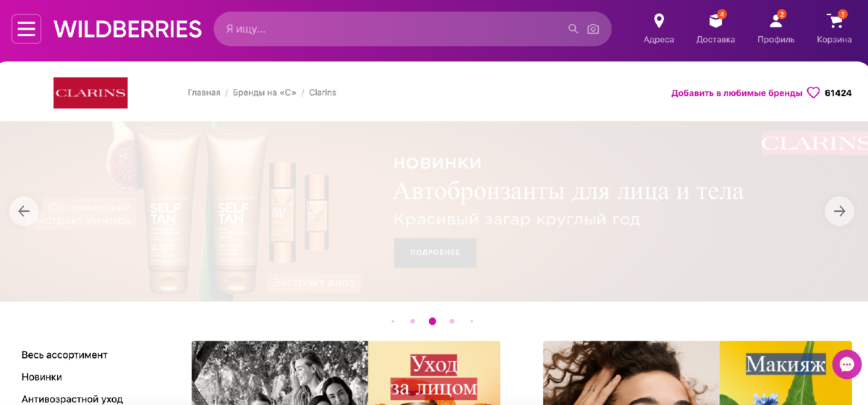Click heart favorite brand icon
Screen dimensions: 868x405
coord(813,93)
